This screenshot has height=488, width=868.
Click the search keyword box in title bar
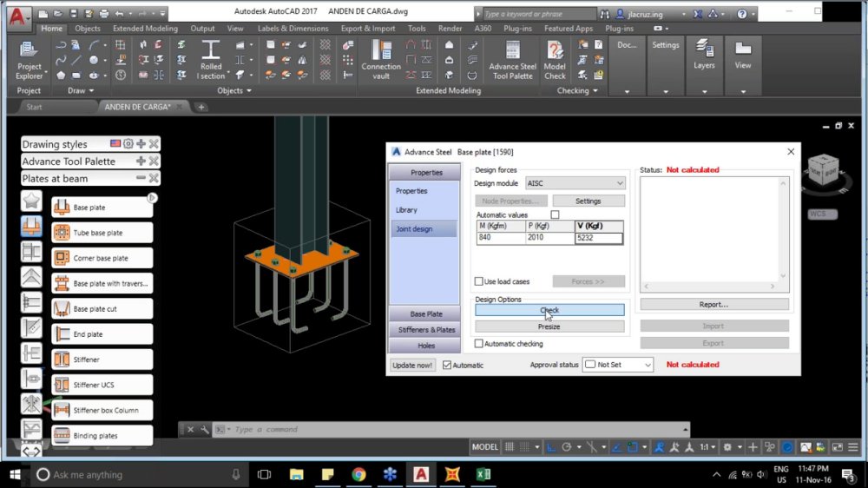coord(539,14)
